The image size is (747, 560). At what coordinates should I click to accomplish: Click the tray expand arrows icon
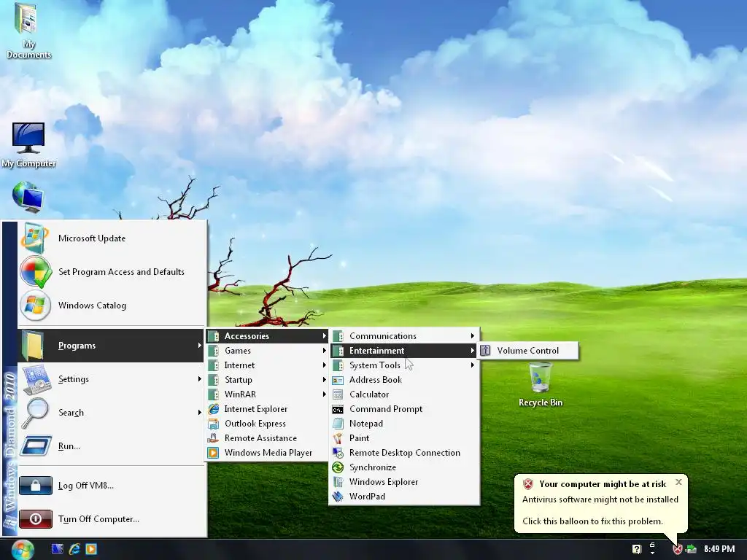[652, 549]
